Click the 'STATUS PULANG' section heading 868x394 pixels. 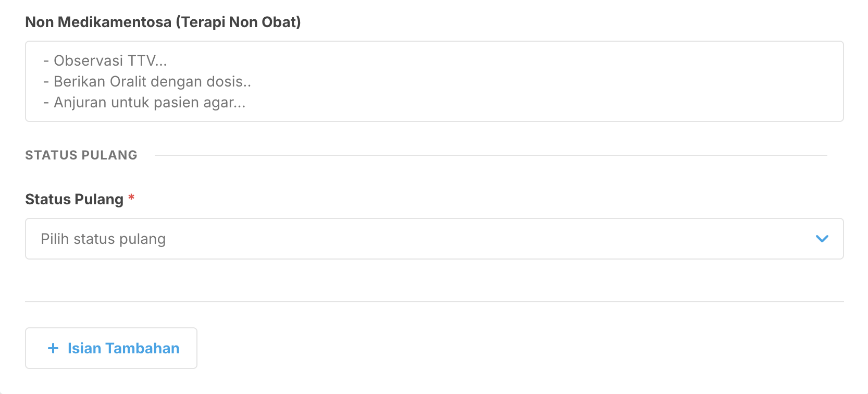tap(81, 155)
